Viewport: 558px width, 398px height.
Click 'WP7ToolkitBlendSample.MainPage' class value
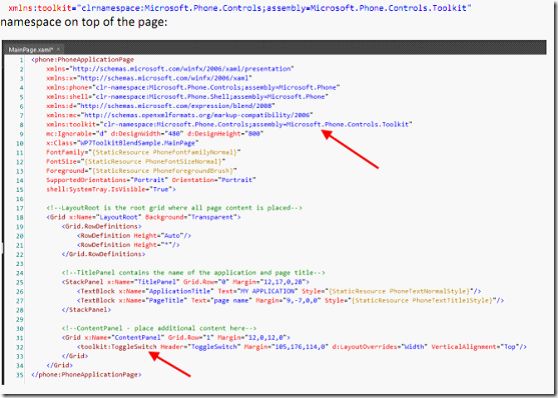138,143
